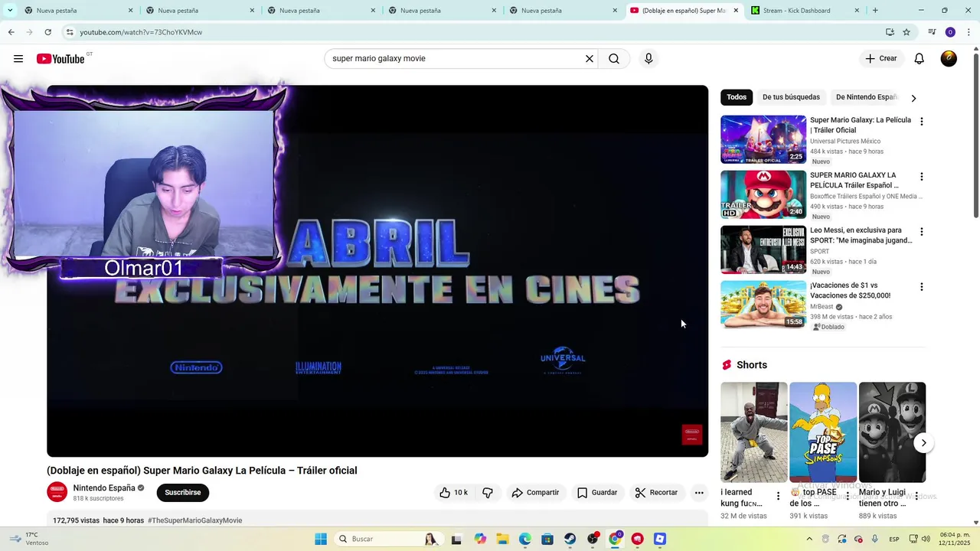Bookmark this page with the star

(906, 32)
